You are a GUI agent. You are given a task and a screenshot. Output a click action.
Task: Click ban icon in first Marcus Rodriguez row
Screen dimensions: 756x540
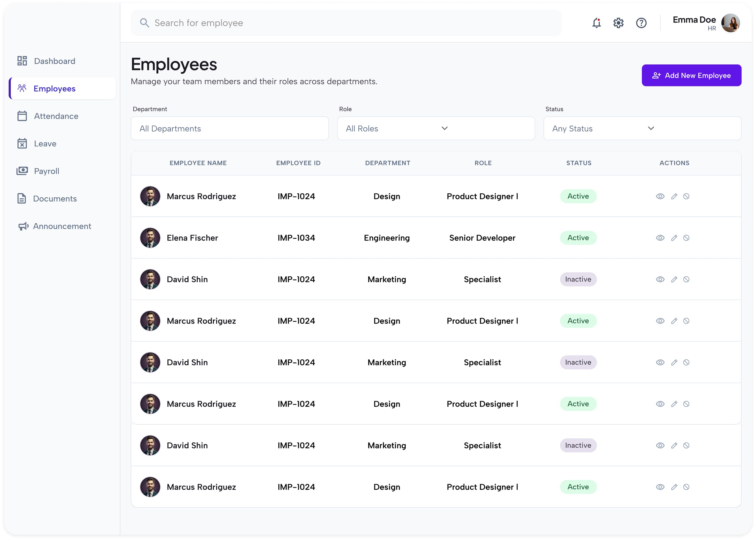[x=686, y=196]
